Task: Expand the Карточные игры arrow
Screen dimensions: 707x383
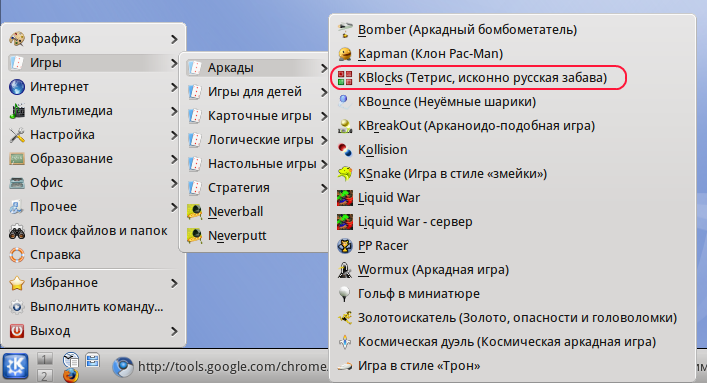Action: 323,116
